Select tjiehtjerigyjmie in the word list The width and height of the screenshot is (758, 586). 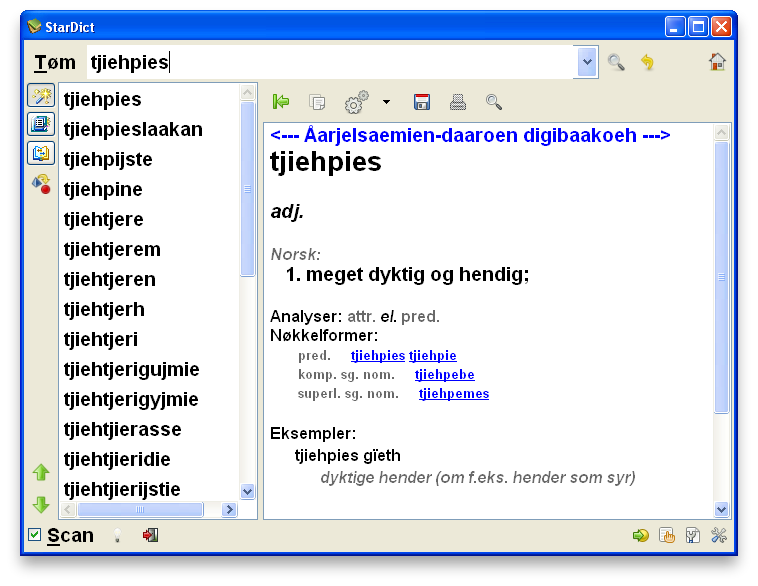pos(150,399)
